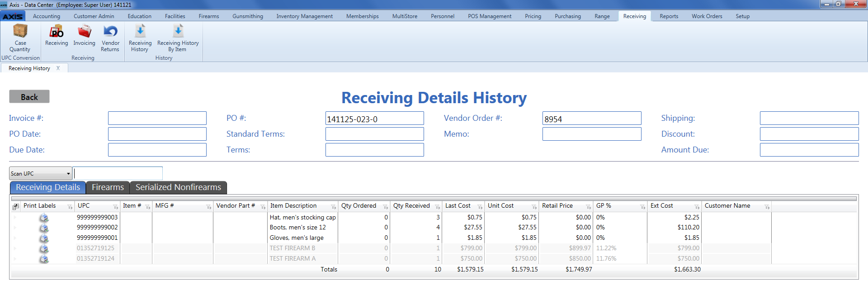Print labels for Hat, men's stocking cap
Screen dimensions: 868x281
(44, 218)
